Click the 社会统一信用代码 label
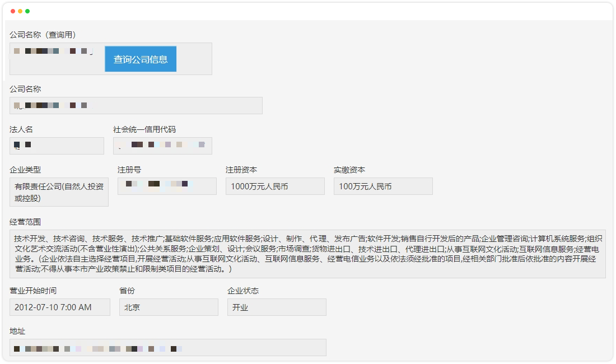This screenshot has width=616, height=364. point(144,129)
